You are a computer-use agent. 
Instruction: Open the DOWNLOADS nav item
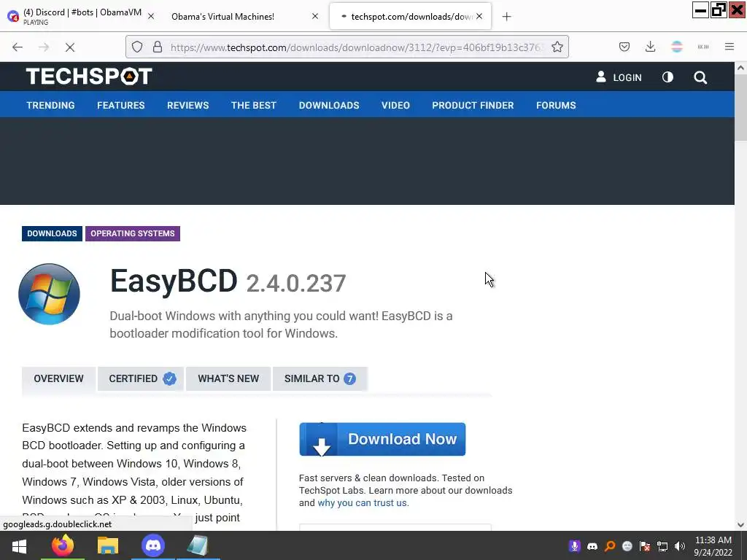point(329,105)
